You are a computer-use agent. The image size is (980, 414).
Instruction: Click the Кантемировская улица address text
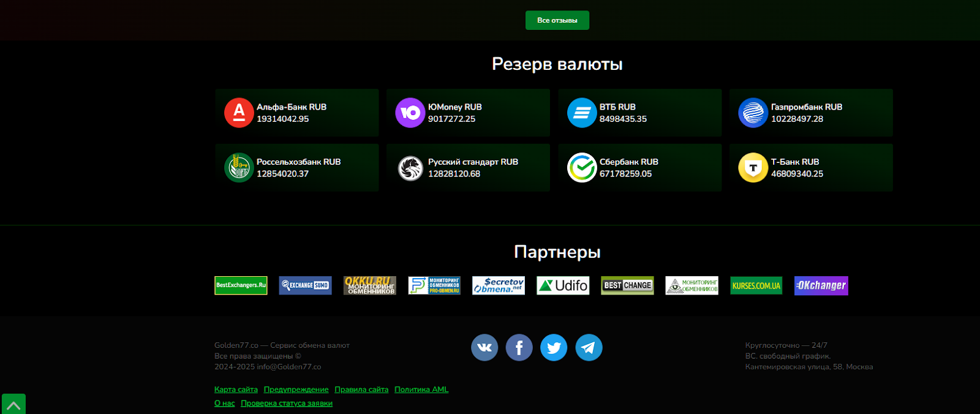(809, 367)
